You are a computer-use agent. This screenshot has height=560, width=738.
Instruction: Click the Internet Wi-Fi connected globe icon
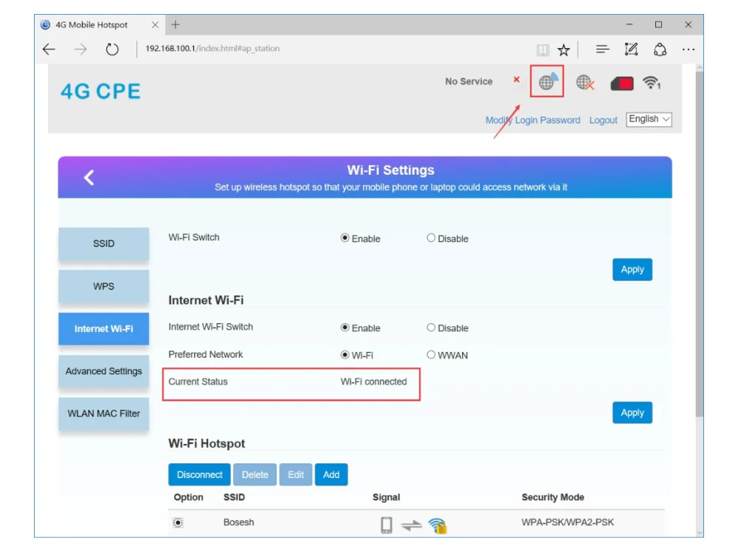pyautogui.click(x=548, y=81)
